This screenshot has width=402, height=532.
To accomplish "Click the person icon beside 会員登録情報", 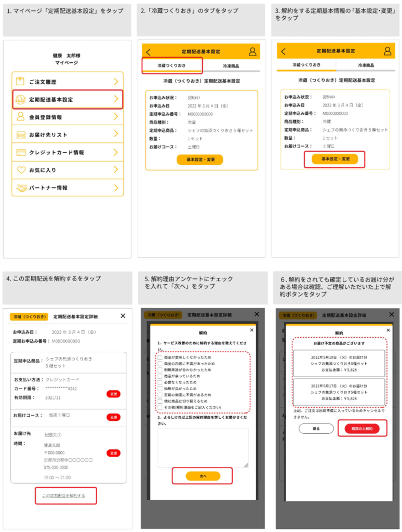I will [21, 117].
